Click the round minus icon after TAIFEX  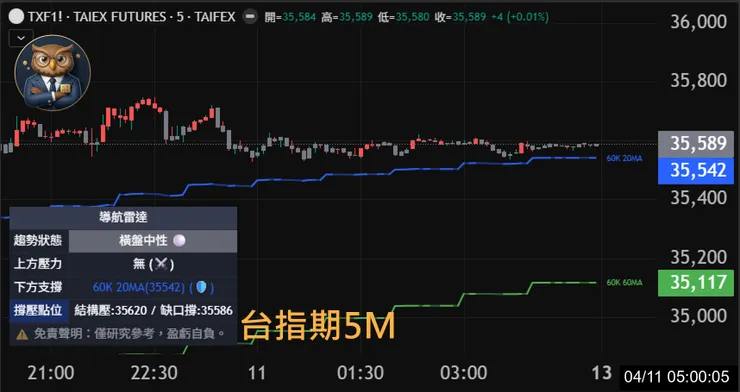(x=250, y=17)
